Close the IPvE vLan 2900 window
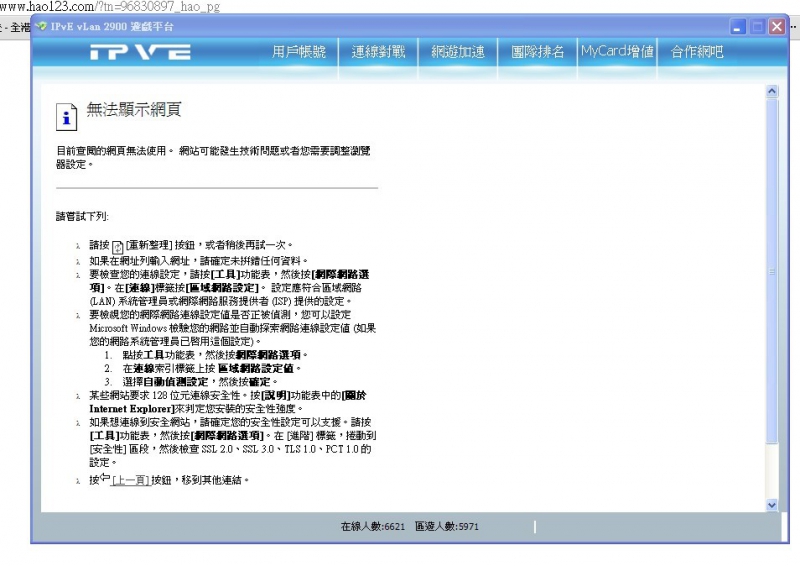This screenshot has height=566, width=800. (777, 27)
